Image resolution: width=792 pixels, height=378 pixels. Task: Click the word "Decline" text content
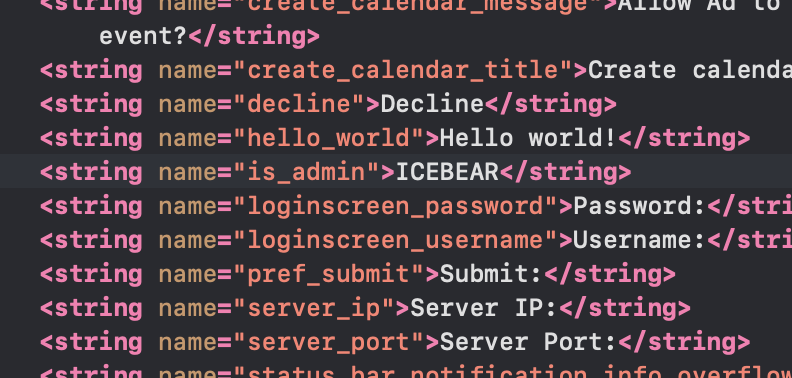click(432, 104)
